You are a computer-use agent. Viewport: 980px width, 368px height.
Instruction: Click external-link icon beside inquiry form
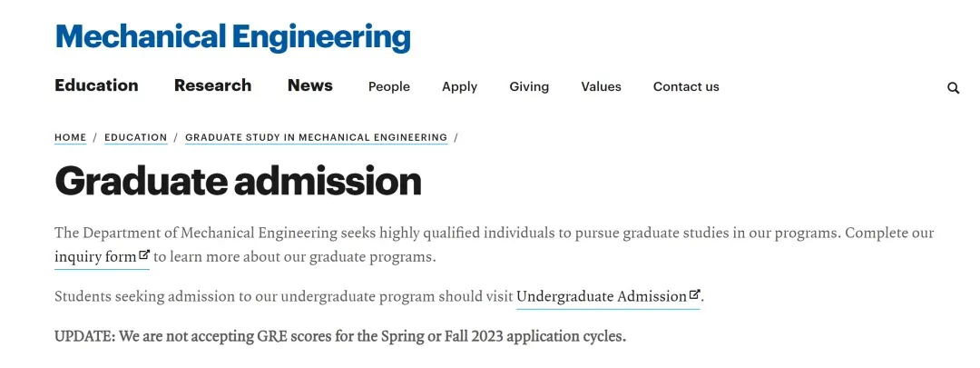pyautogui.click(x=144, y=255)
